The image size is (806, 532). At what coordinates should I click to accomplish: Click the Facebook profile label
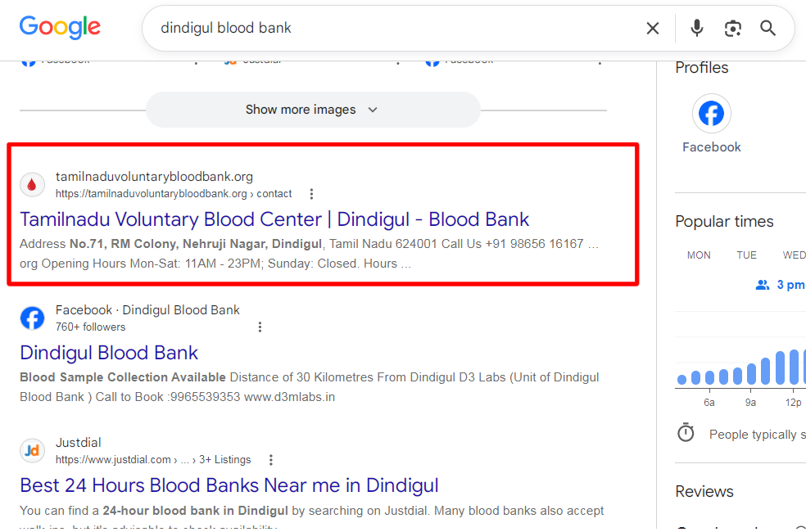click(x=712, y=147)
